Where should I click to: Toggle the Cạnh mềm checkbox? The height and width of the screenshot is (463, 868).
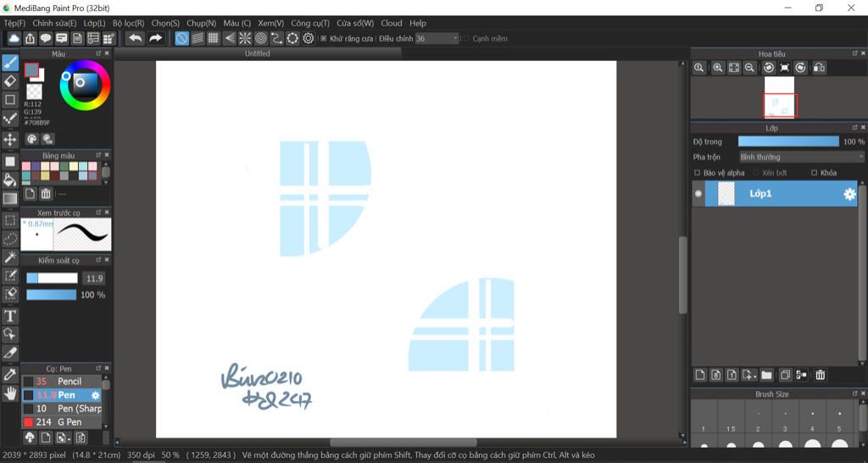pyautogui.click(x=465, y=39)
